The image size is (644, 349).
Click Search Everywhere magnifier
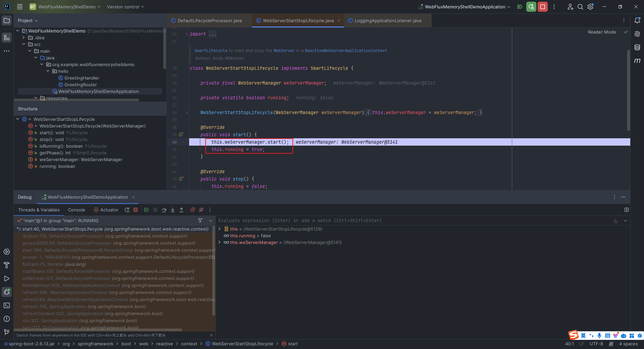pos(580,7)
